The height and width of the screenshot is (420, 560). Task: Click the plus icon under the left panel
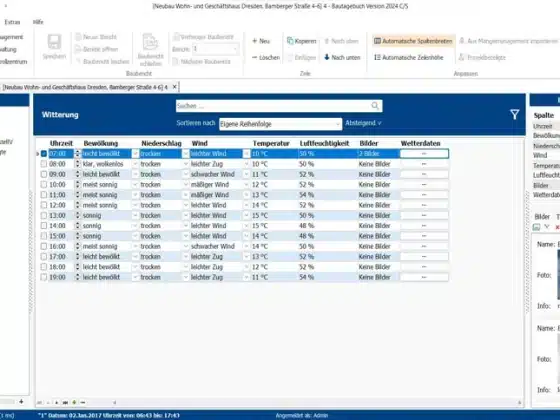click(21, 401)
